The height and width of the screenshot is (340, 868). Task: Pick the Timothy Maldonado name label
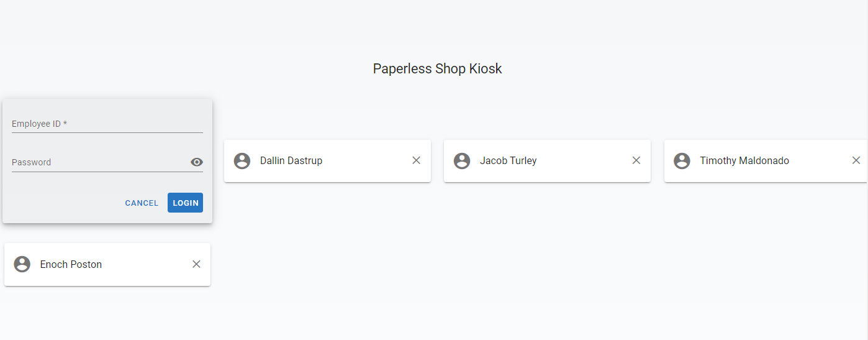point(744,160)
